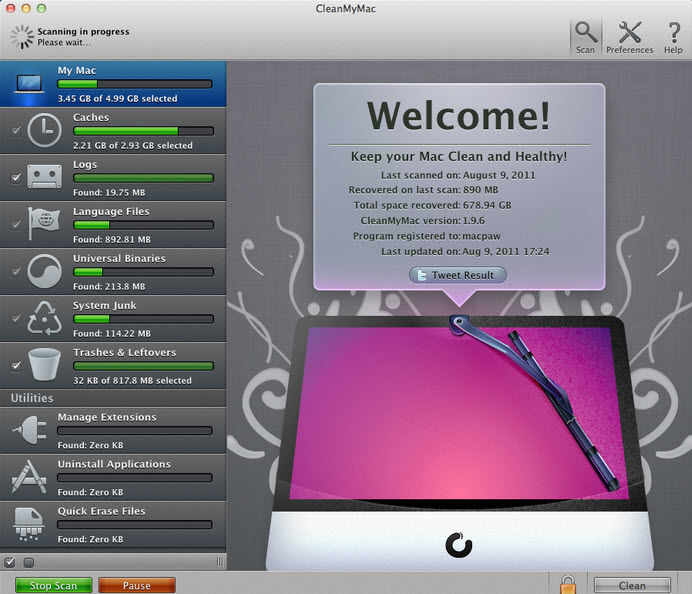Click 'Found: 892.81 MB' under Language Files

(112, 240)
